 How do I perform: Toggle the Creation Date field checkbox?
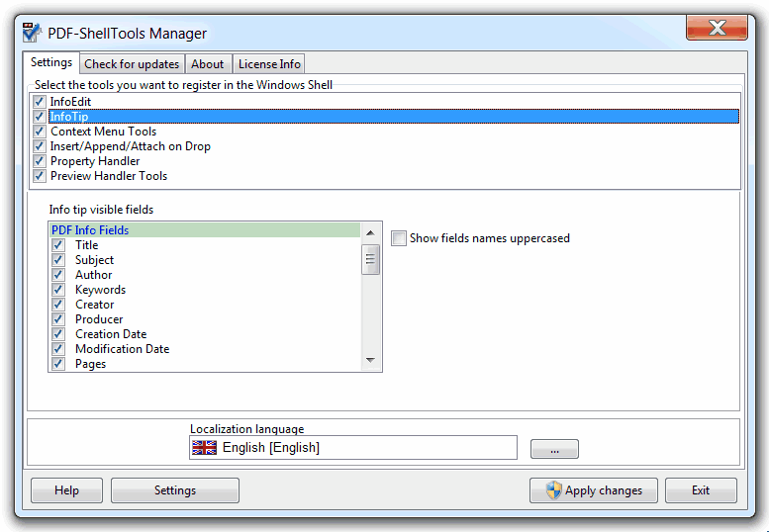(58, 334)
